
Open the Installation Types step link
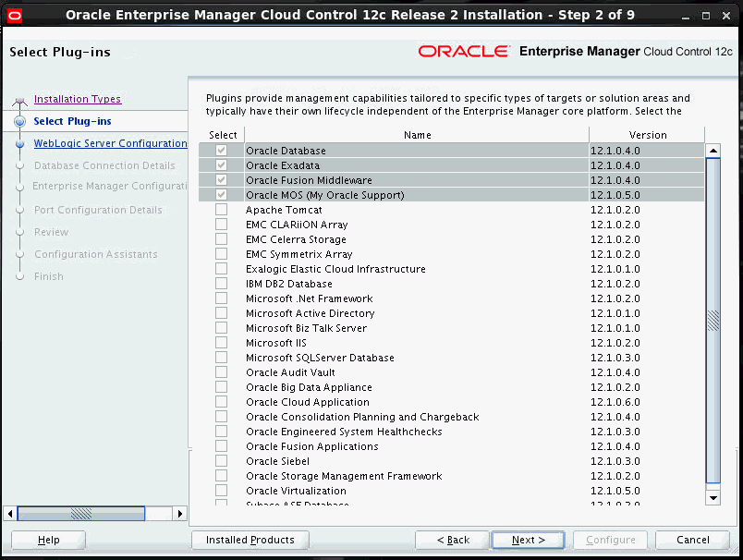point(78,99)
